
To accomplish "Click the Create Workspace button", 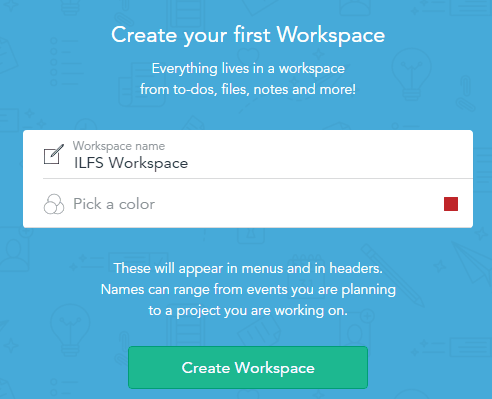I will coord(248,367).
